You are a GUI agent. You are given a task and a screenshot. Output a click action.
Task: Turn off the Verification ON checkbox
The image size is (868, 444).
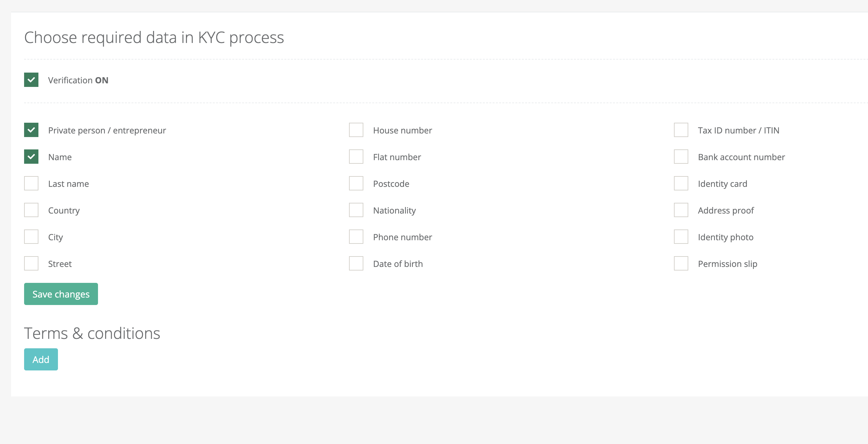pos(31,80)
